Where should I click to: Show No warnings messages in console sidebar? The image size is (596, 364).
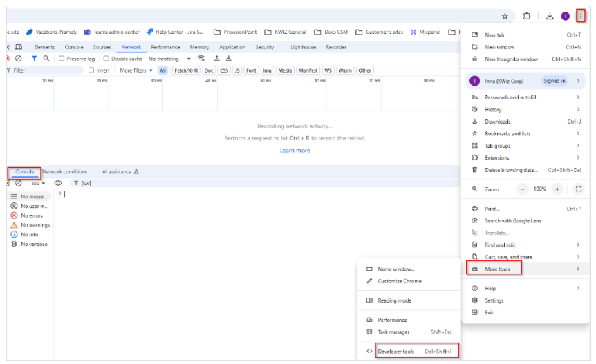30,225
